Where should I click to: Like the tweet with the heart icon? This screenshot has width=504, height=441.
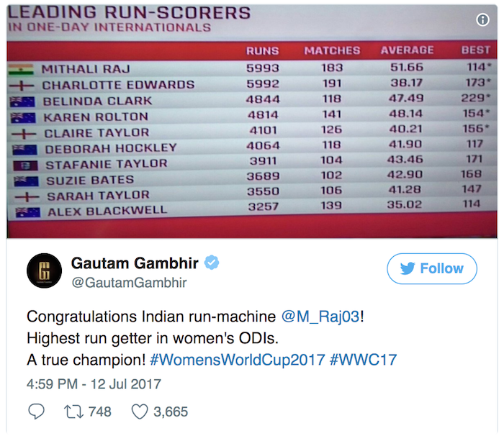(x=139, y=411)
